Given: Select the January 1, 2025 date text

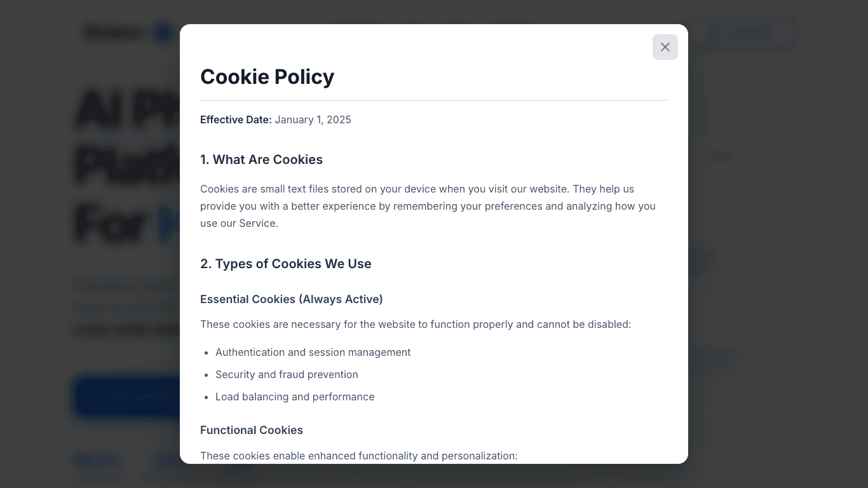Looking at the screenshot, I should pyautogui.click(x=313, y=119).
